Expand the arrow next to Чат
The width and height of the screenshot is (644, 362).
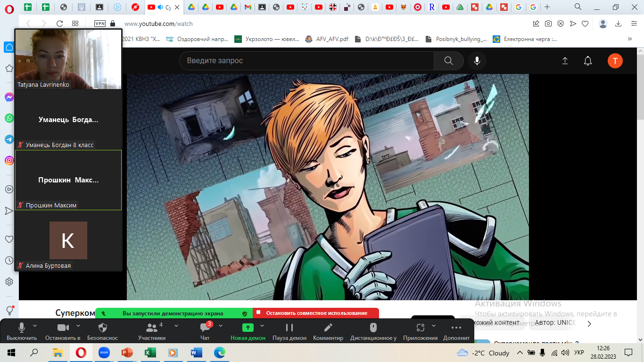click(220, 326)
